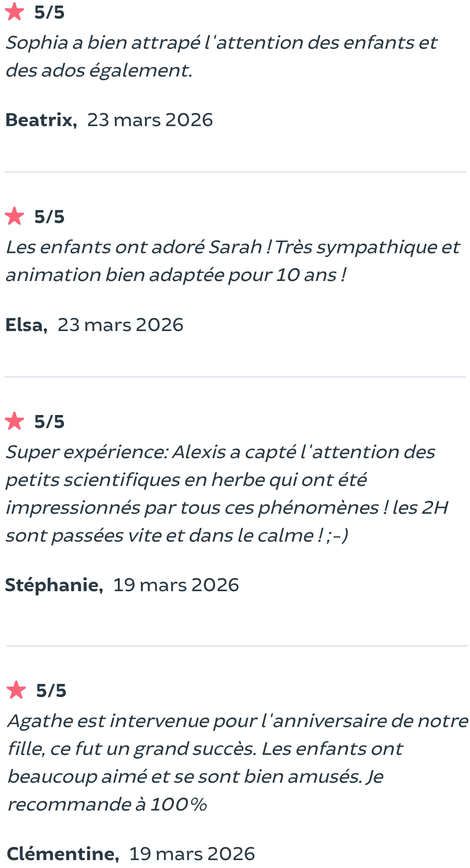
Task: Click the date next to Elsa
Action: pyautogui.click(x=121, y=325)
